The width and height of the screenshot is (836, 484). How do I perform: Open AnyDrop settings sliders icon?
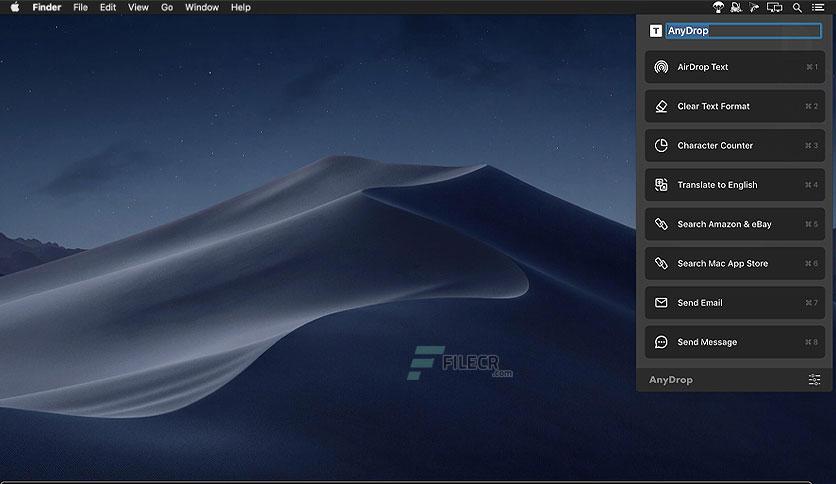tap(814, 380)
